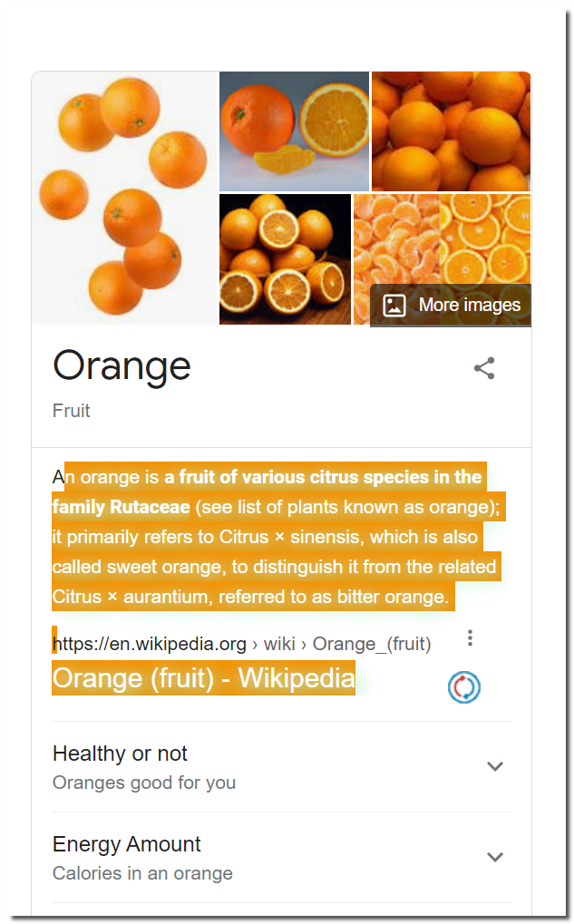Click the Orange heading title
This screenshot has height=924, width=574.
tap(122, 365)
